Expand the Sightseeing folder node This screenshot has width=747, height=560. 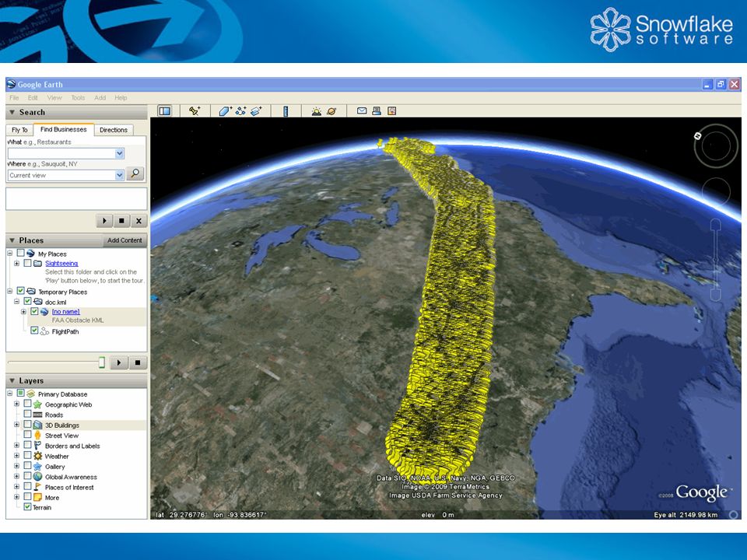click(x=16, y=264)
